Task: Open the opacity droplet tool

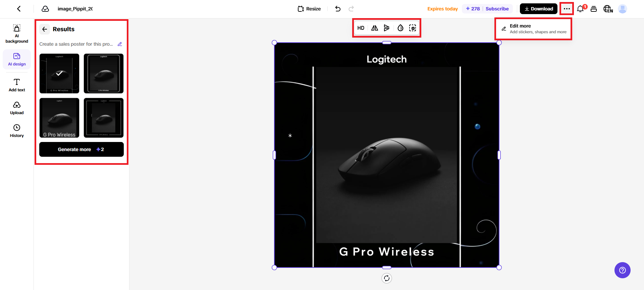Action: tap(400, 28)
